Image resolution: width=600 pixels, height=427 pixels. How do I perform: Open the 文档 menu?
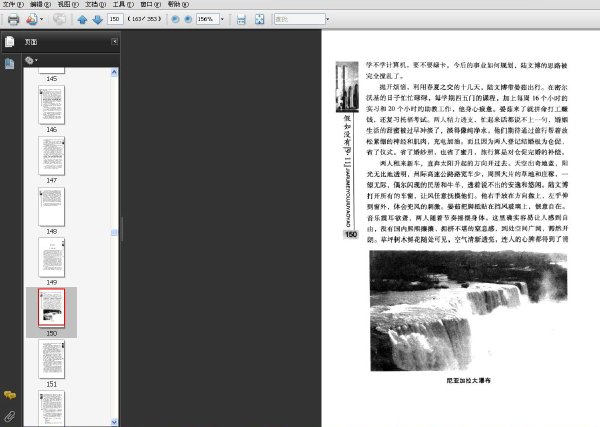(x=96, y=4)
